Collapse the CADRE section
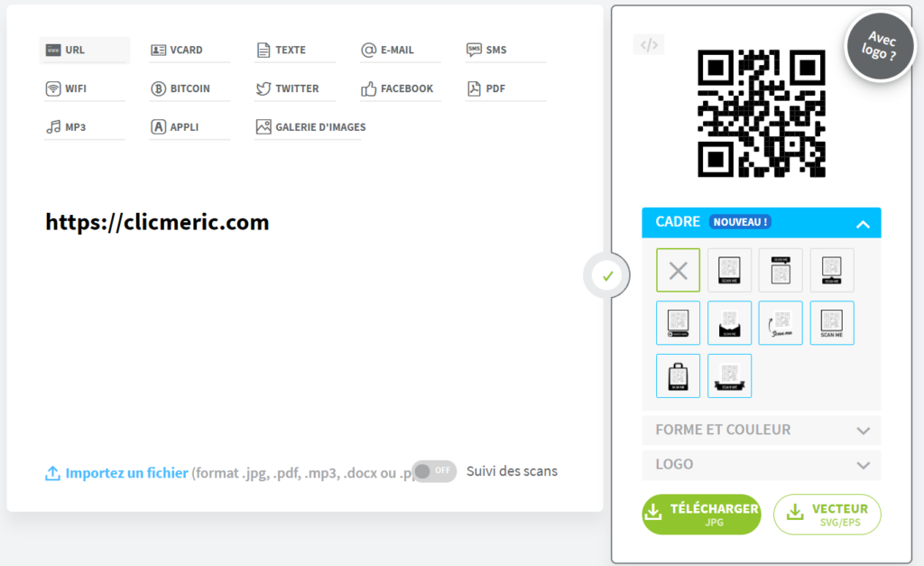 click(x=762, y=223)
